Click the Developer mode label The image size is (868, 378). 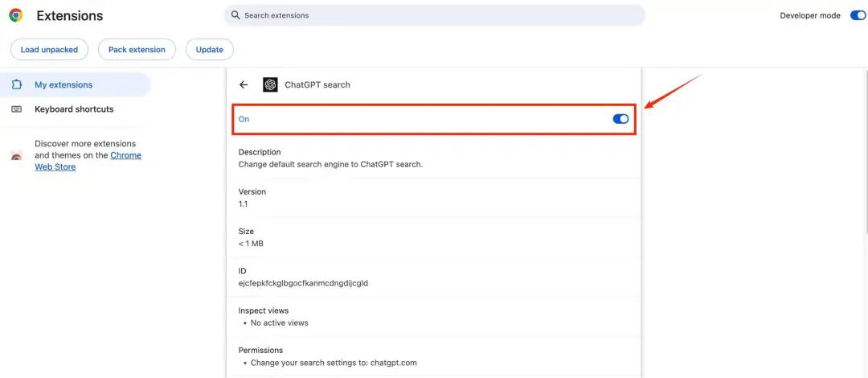coord(810,15)
